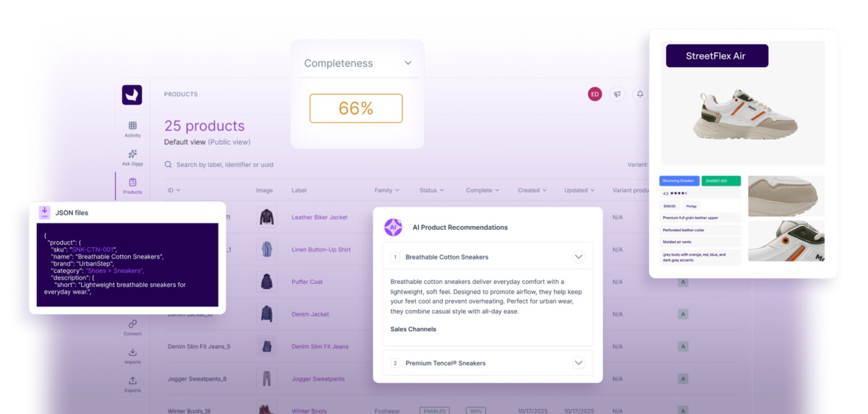Click the megaphone announcements icon
This screenshot has height=414, width=868.
tap(617, 94)
